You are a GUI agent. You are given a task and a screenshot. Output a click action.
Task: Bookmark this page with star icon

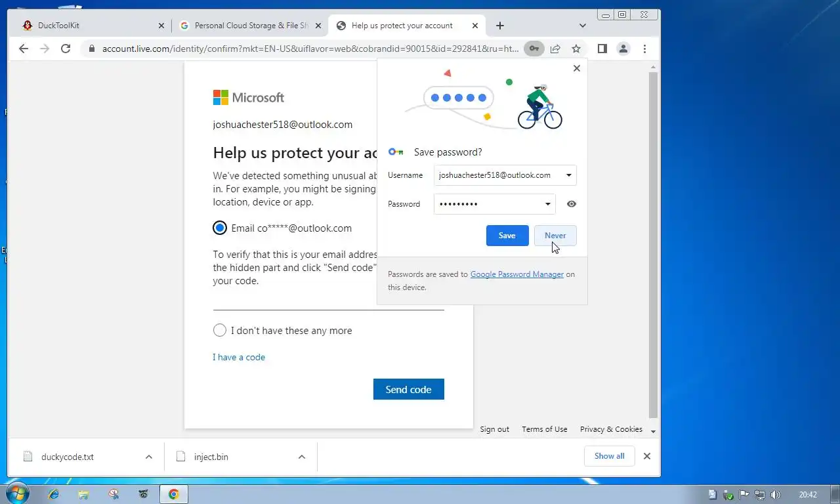point(576,49)
